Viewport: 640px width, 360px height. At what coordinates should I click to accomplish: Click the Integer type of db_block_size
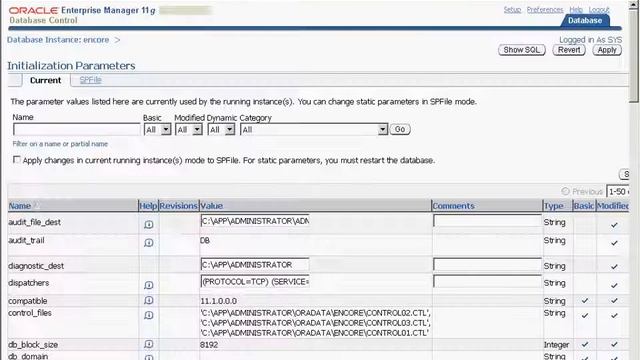pos(556,344)
